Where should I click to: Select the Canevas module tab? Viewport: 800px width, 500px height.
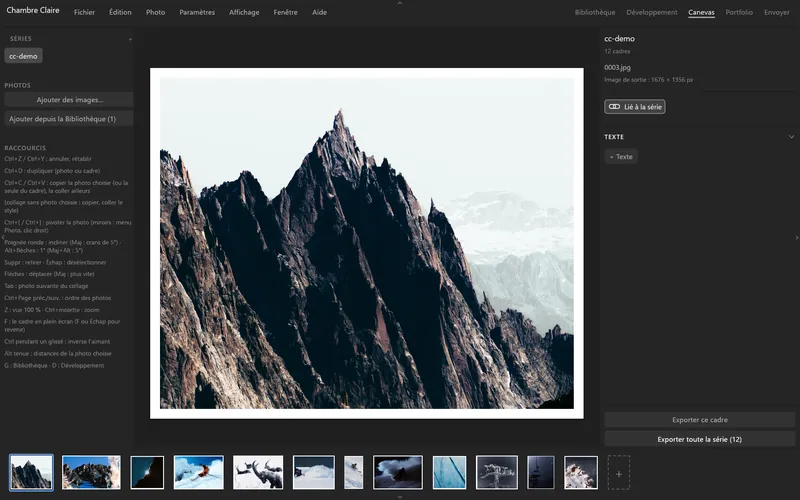click(x=701, y=12)
